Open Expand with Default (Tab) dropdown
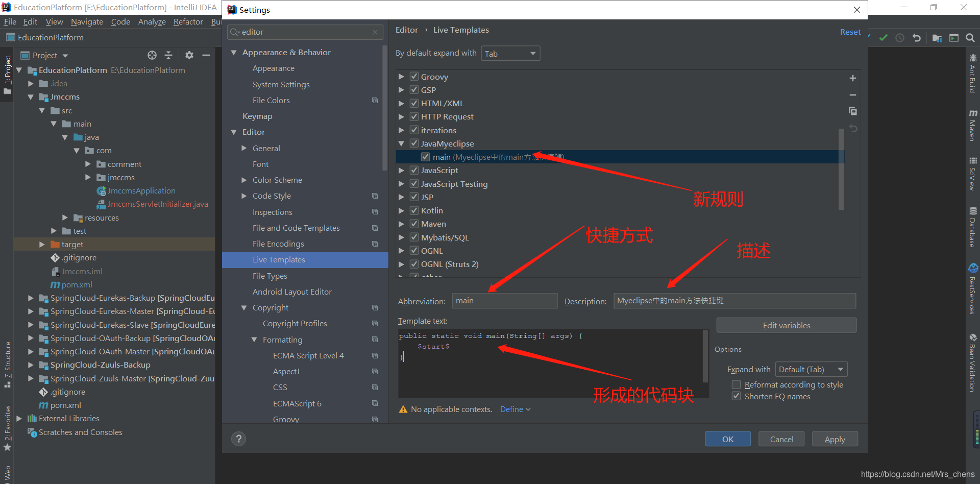Screen dimensions: 980x484 811,369
